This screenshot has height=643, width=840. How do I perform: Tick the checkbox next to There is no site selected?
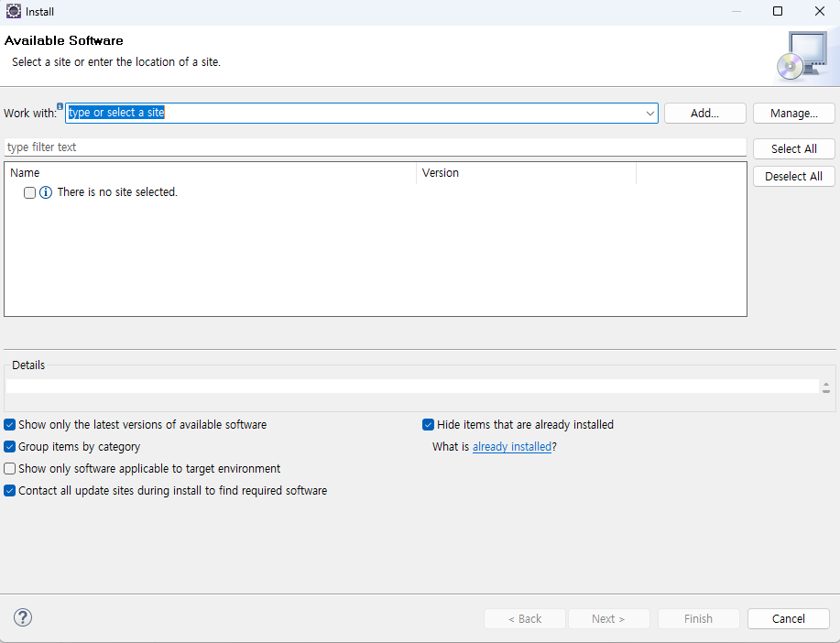coord(29,192)
